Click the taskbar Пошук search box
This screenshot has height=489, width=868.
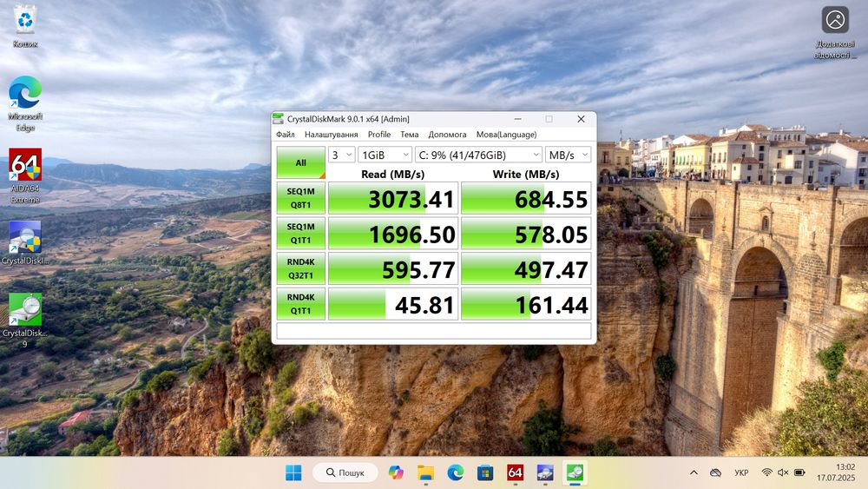point(345,472)
